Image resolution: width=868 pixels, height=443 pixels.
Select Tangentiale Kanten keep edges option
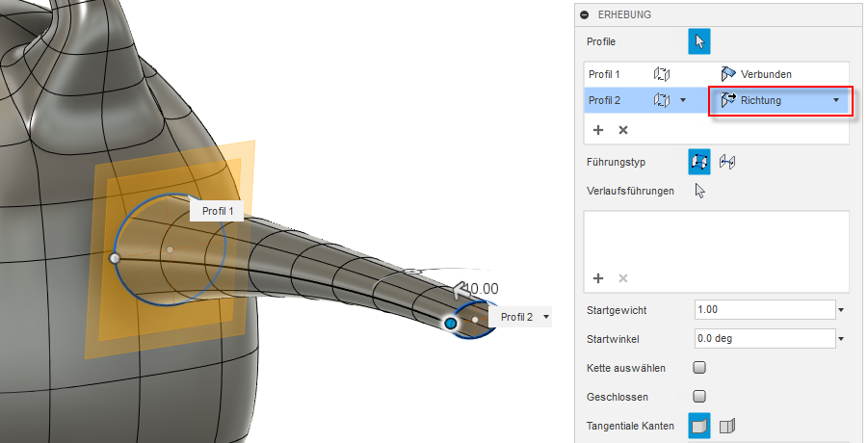726,426
